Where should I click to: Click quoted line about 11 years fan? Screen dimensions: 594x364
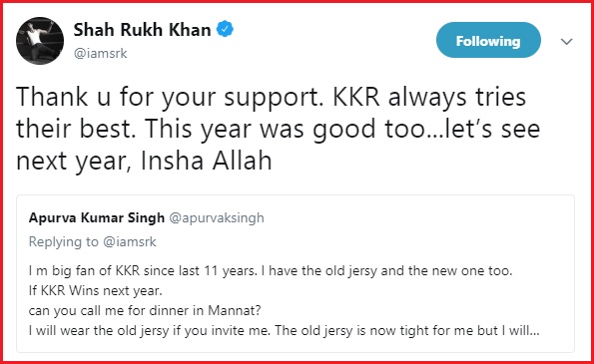coord(271,270)
